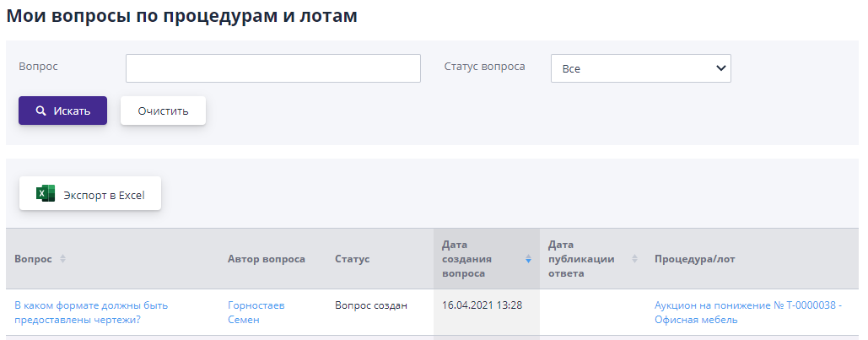Sort by Дата создания вопроса using its arrow icon

point(529,259)
